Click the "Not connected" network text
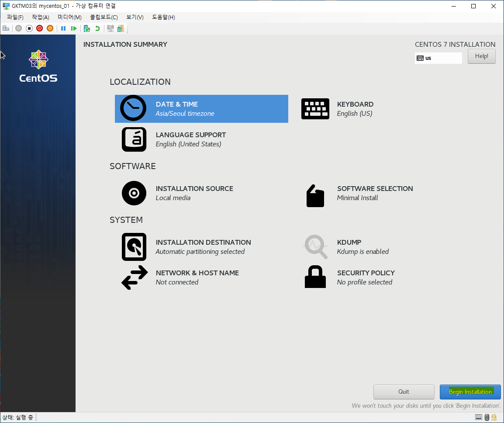Image resolution: width=504 pixels, height=423 pixels. pos(177,282)
